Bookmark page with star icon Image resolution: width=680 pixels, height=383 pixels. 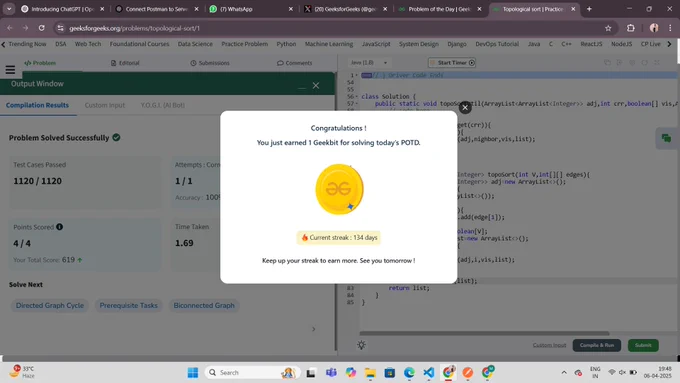608,28
